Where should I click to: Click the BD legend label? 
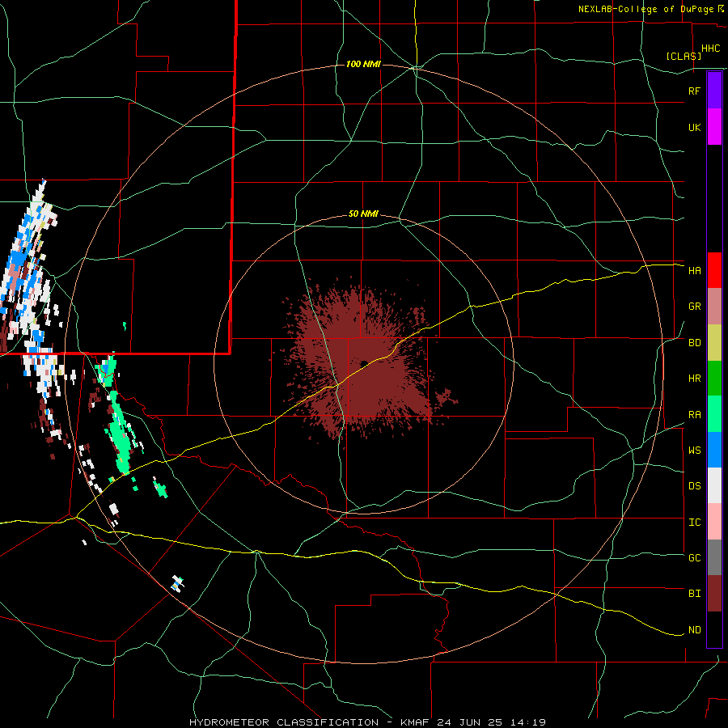point(694,343)
